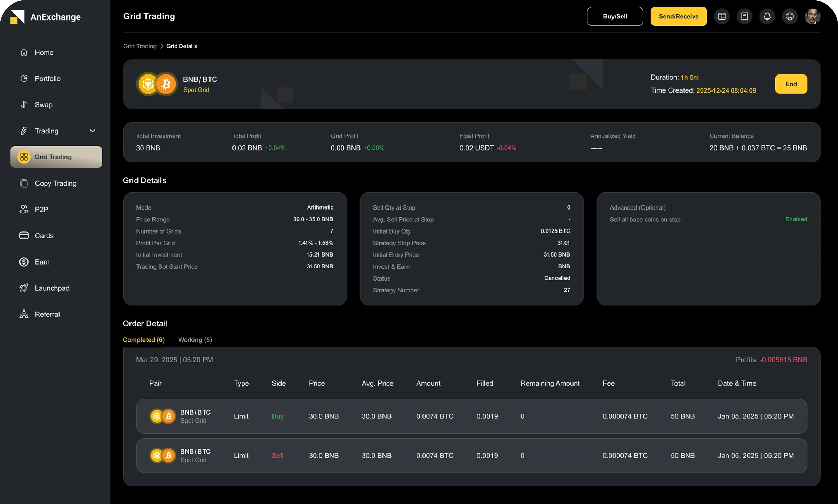The height and width of the screenshot is (504, 838).
Task: Select the globe language icon
Action: (790, 16)
